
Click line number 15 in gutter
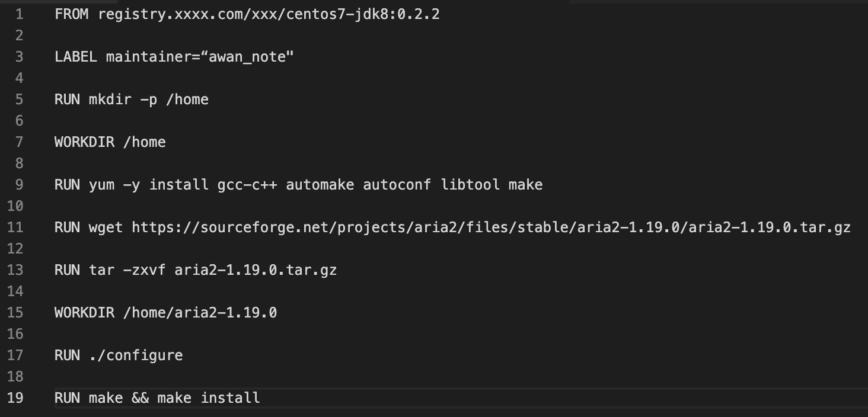point(15,313)
